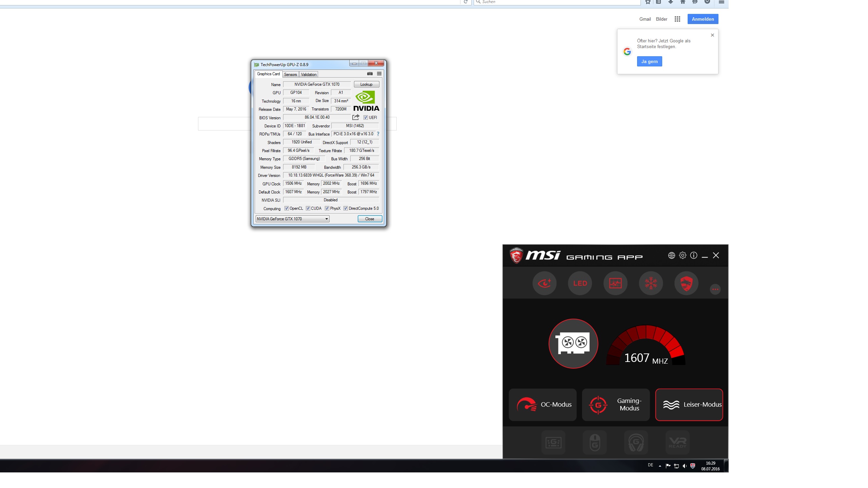
Task: Click the hardware monitor graph icon
Action: 615,283
